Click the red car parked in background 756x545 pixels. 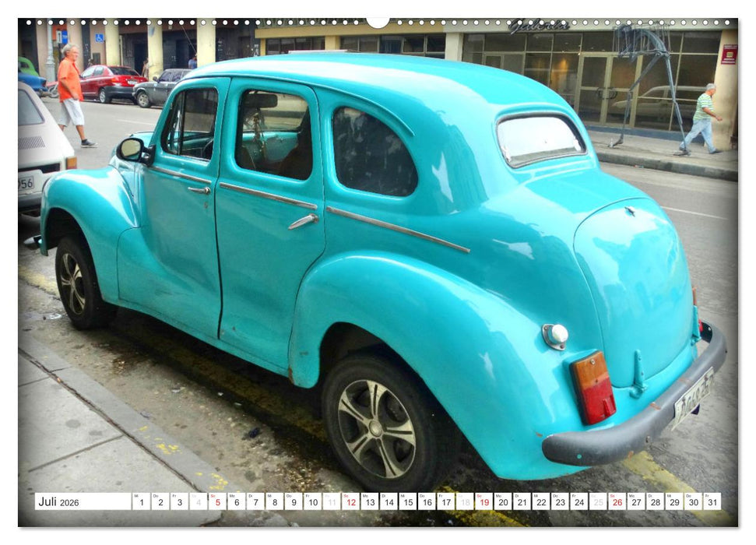(x=111, y=82)
